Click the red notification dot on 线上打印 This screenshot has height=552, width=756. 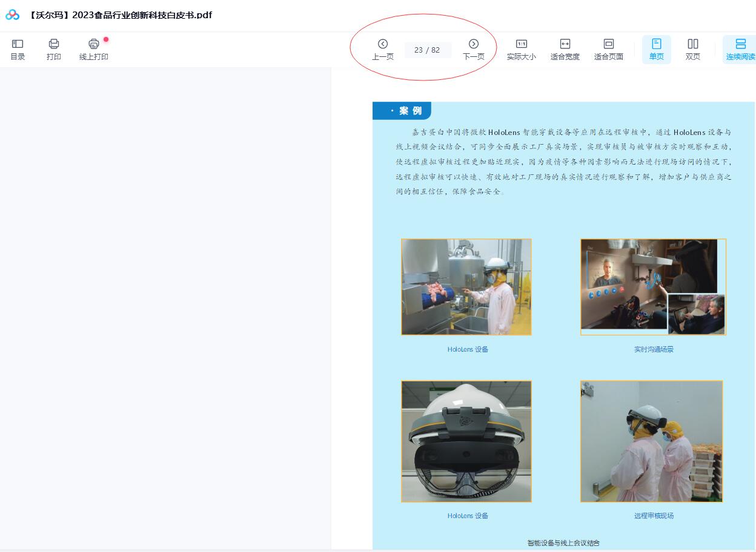(x=106, y=39)
